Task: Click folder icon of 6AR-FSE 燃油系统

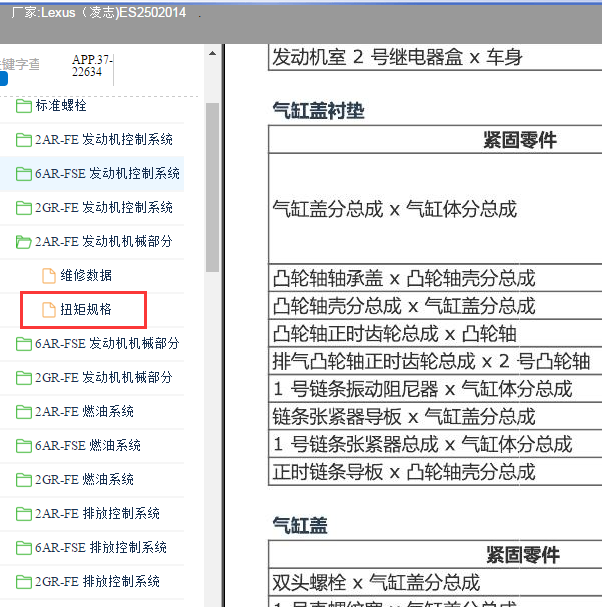Action: coord(24,446)
